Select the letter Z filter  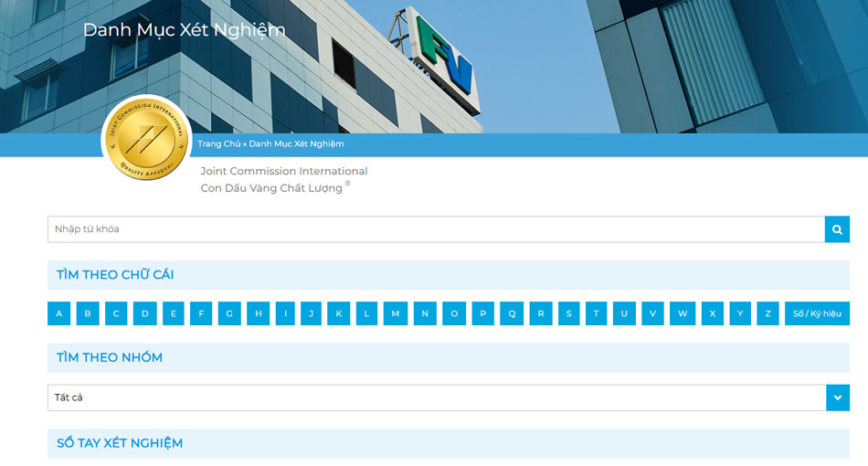[767, 313]
